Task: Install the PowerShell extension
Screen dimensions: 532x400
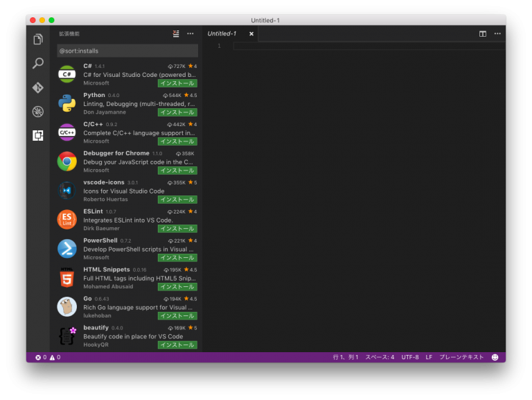Action: click(x=177, y=258)
